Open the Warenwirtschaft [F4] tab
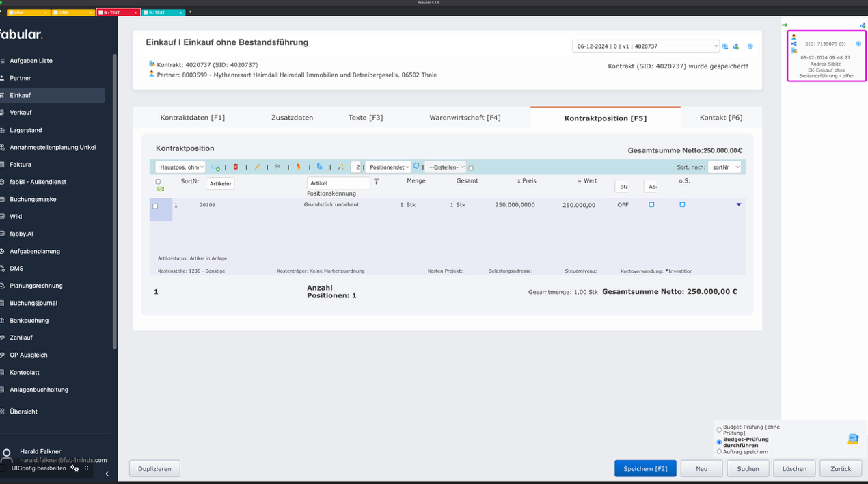The height and width of the screenshot is (484, 868). 465,118
